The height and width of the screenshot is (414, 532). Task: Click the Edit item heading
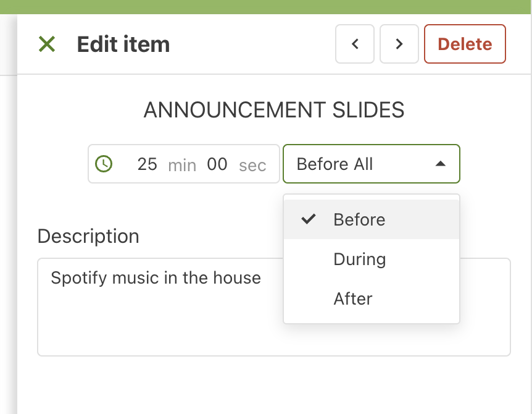click(x=123, y=44)
